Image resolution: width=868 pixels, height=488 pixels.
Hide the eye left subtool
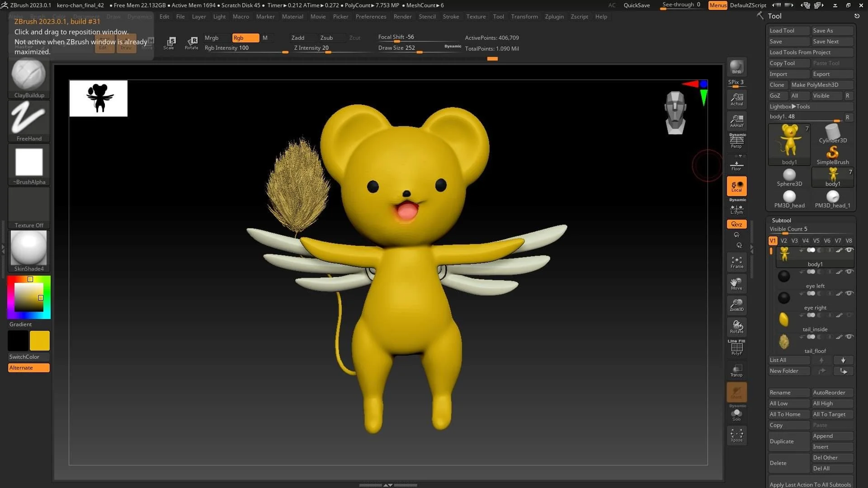point(849,272)
